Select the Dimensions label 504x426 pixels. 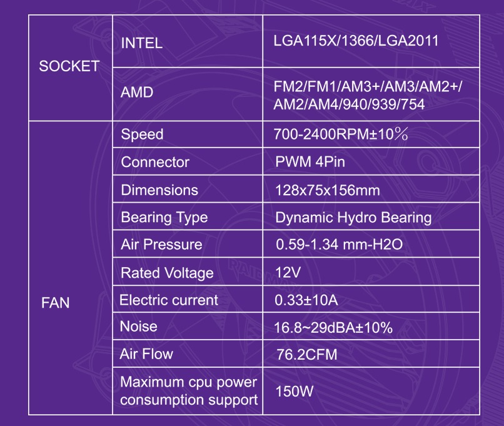(159, 190)
